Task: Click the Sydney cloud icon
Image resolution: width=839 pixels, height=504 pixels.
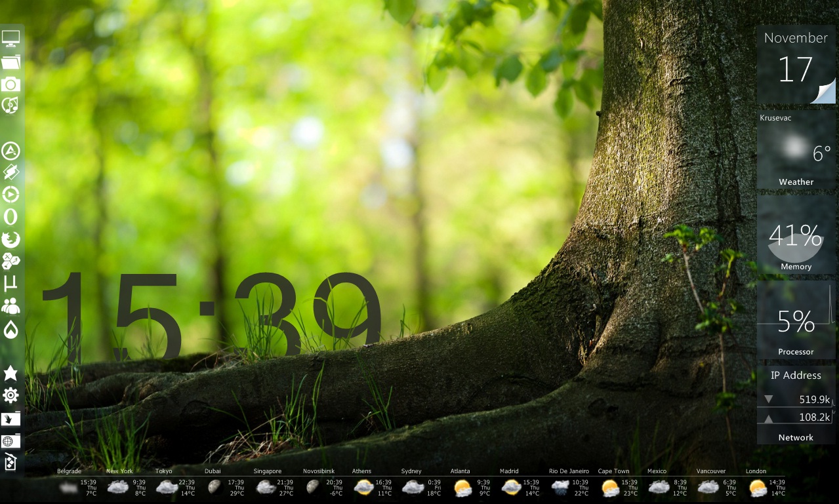Action: tap(413, 487)
